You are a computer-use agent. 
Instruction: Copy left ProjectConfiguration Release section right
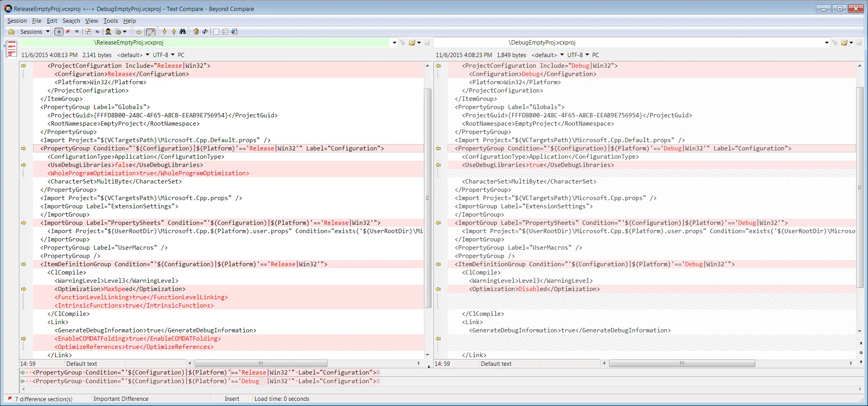coord(24,66)
